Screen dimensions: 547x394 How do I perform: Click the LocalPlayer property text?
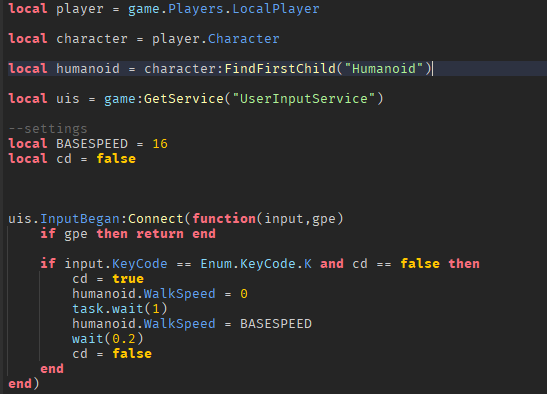pyautogui.click(x=276, y=9)
